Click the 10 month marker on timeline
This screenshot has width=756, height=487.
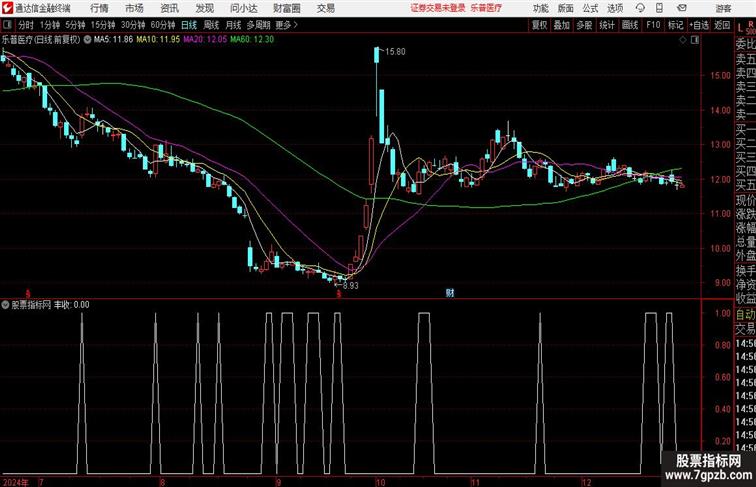pos(380,482)
